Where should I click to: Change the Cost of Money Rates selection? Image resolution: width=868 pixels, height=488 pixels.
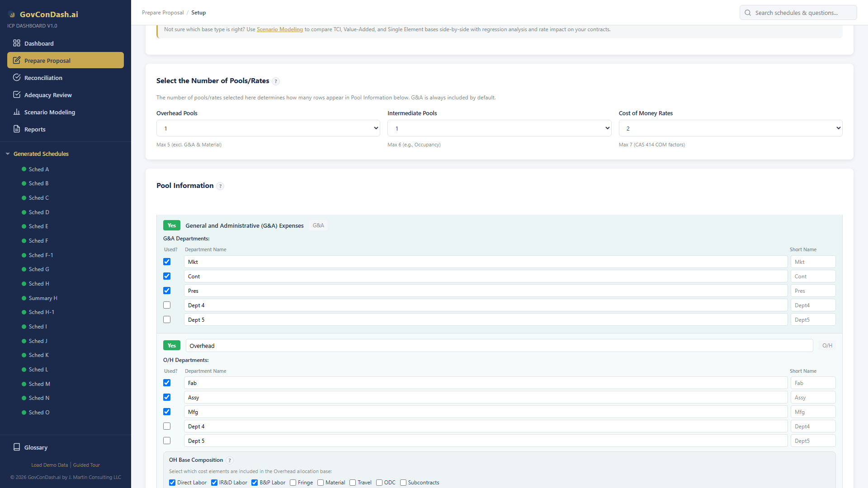[x=730, y=128]
